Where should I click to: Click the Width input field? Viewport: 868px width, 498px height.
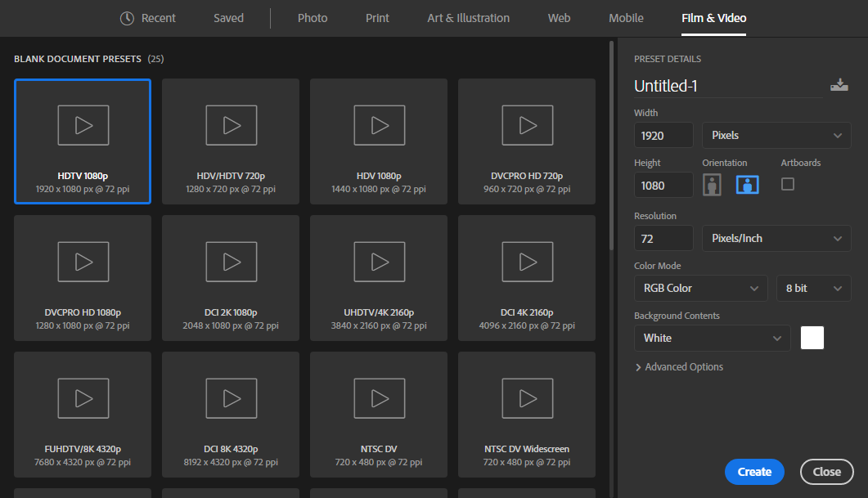click(x=663, y=135)
